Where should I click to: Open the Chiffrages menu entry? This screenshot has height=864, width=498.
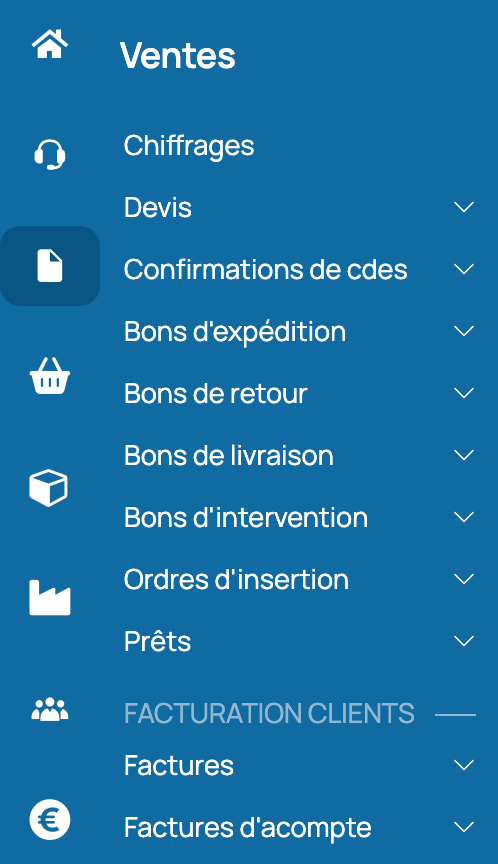[189, 147]
